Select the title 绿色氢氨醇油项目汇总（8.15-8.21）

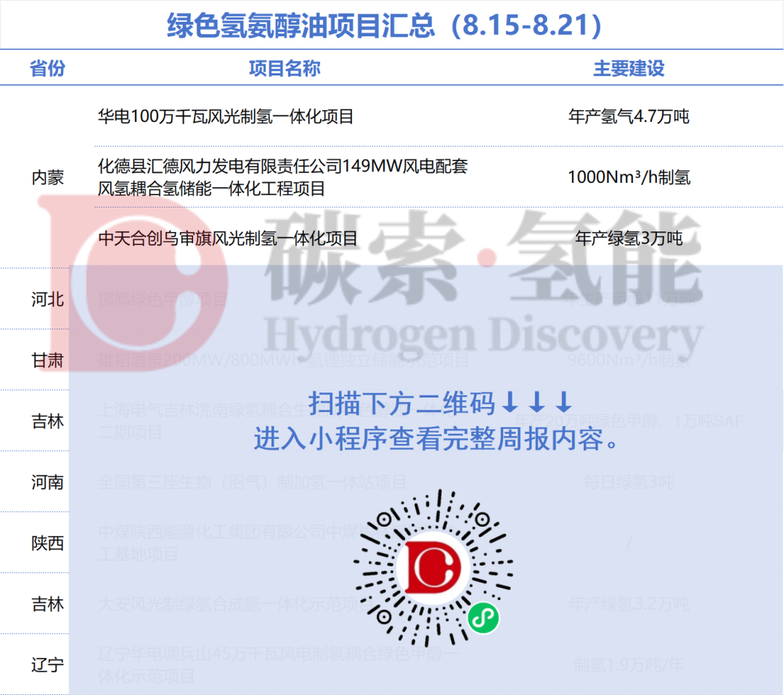[384, 25]
